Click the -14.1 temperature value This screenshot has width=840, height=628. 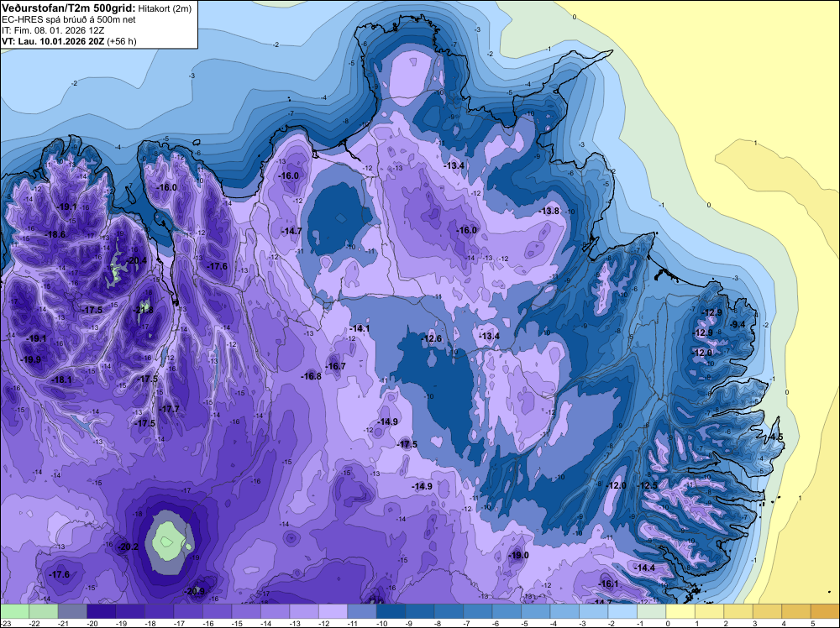[x=360, y=328]
